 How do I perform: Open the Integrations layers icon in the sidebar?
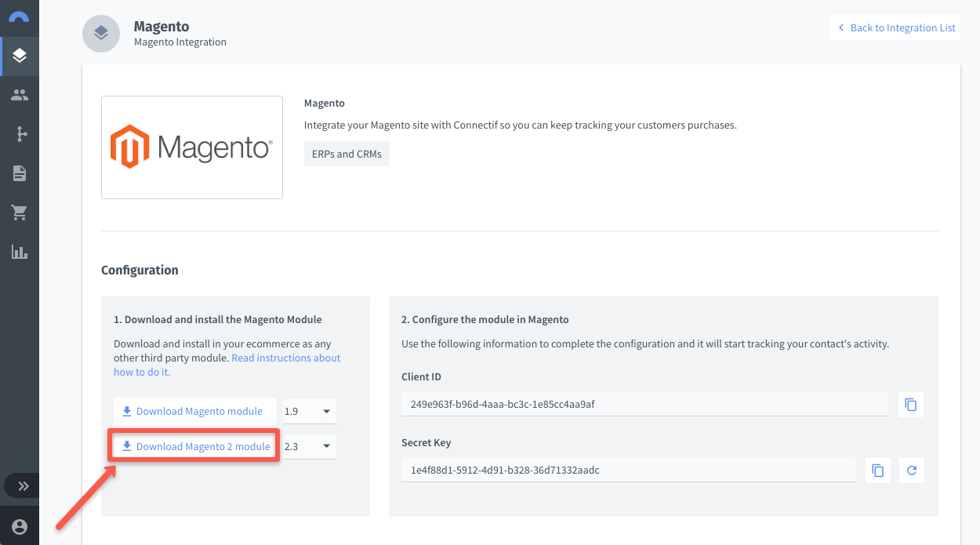click(20, 56)
